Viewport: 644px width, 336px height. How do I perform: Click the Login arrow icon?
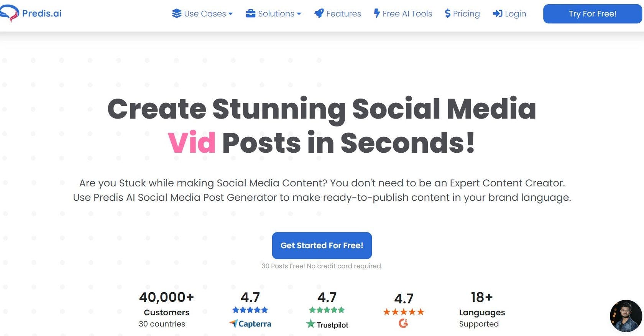point(497,14)
